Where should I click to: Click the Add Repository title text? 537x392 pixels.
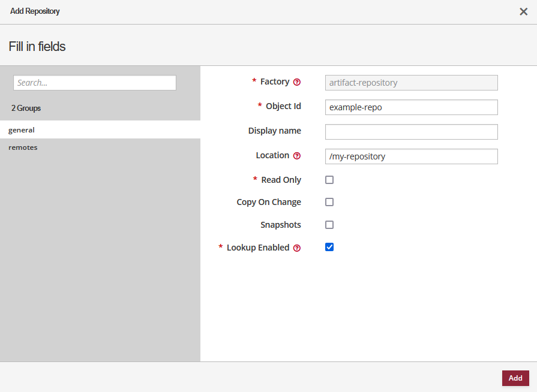tap(35, 11)
